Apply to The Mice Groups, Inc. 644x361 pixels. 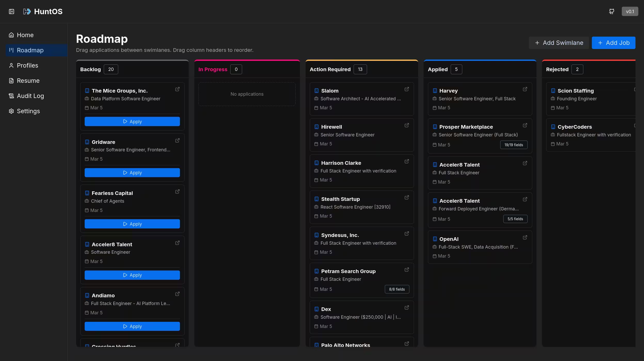[x=132, y=121]
